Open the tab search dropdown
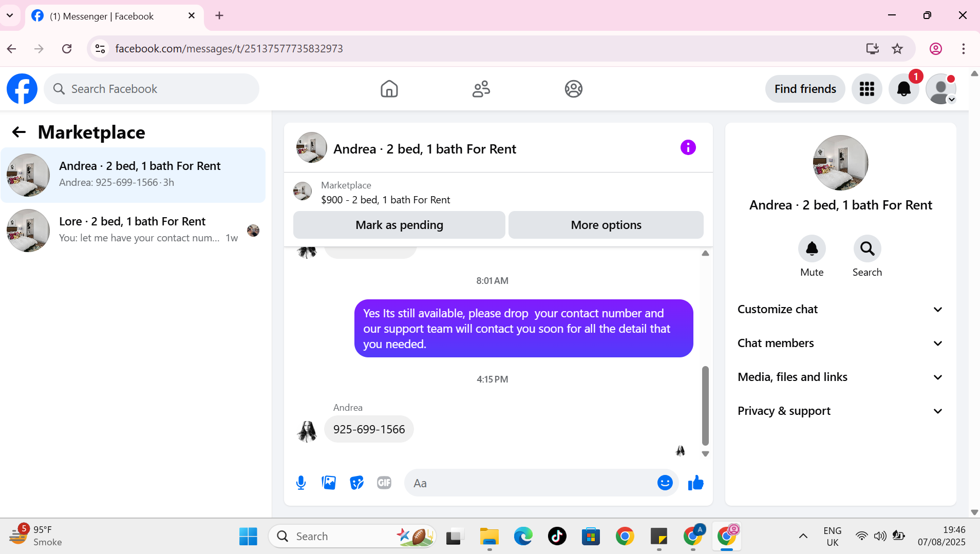Screen dimensions: 980x554 [x=10, y=16]
